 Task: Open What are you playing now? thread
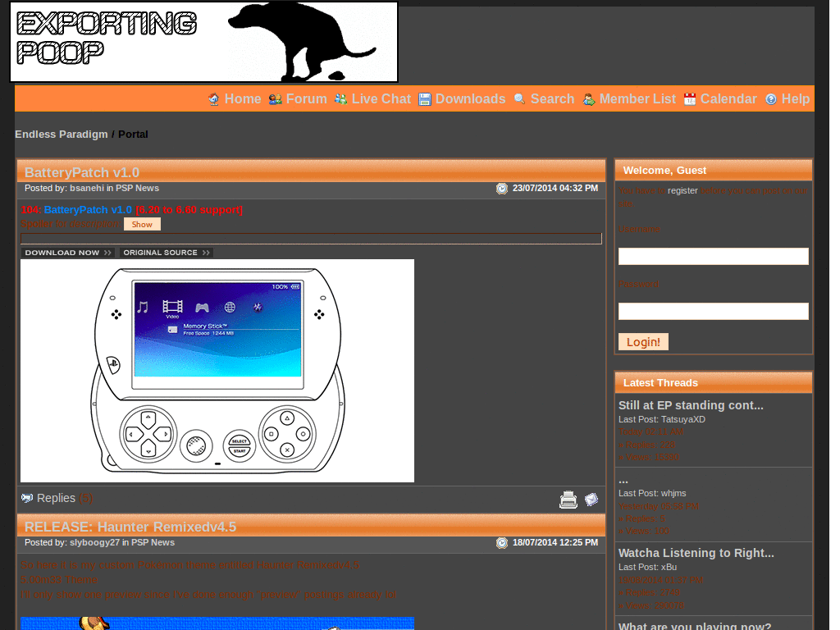click(x=695, y=626)
